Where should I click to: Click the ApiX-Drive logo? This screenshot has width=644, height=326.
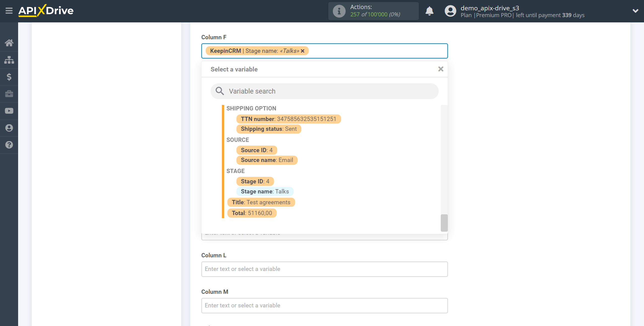[x=46, y=11]
